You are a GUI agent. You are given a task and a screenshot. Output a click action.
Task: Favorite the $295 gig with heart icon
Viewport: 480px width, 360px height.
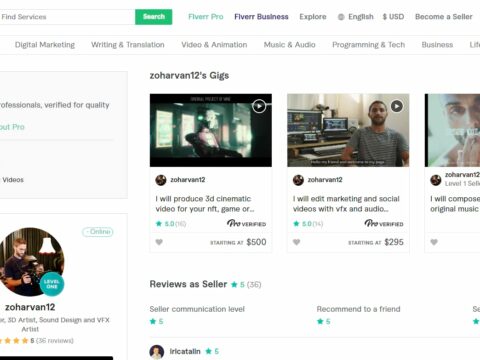click(x=296, y=242)
